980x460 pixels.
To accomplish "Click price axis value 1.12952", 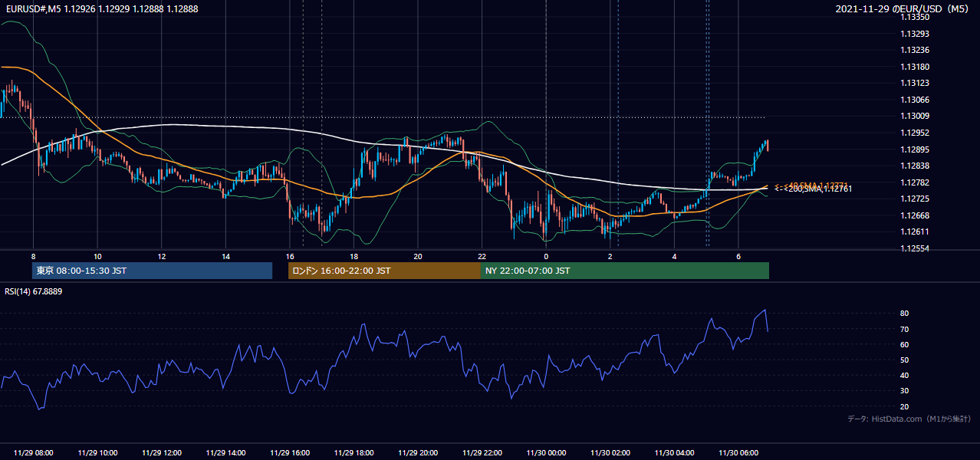I will pos(915,133).
